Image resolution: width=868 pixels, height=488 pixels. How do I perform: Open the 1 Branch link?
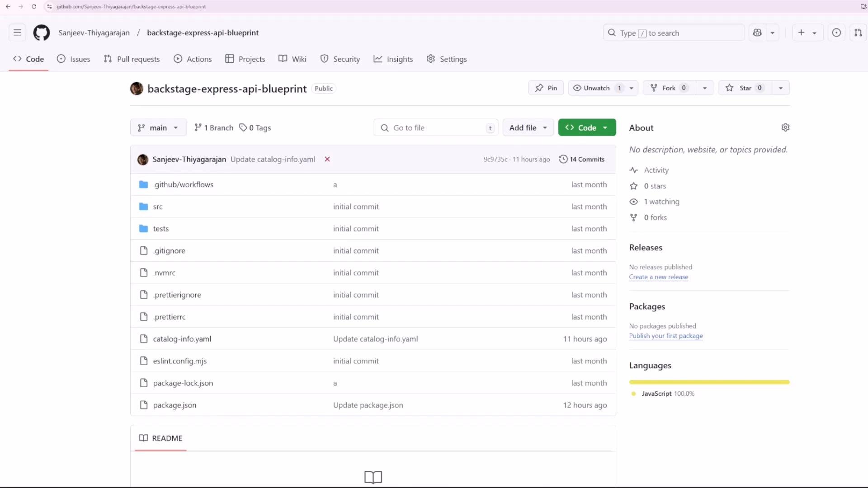pos(213,128)
